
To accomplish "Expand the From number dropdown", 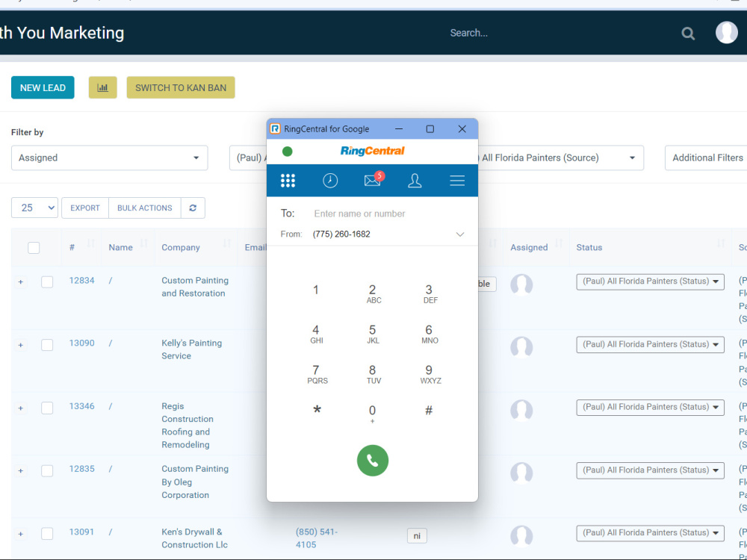I will pyautogui.click(x=461, y=234).
